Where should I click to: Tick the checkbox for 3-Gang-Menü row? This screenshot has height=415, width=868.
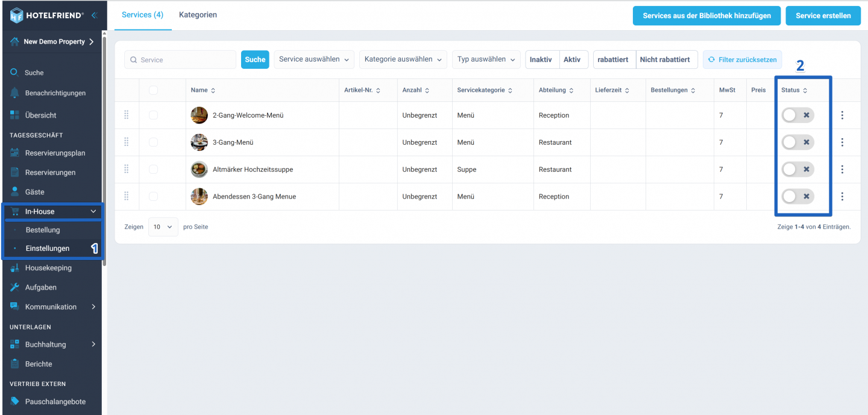click(153, 142)
